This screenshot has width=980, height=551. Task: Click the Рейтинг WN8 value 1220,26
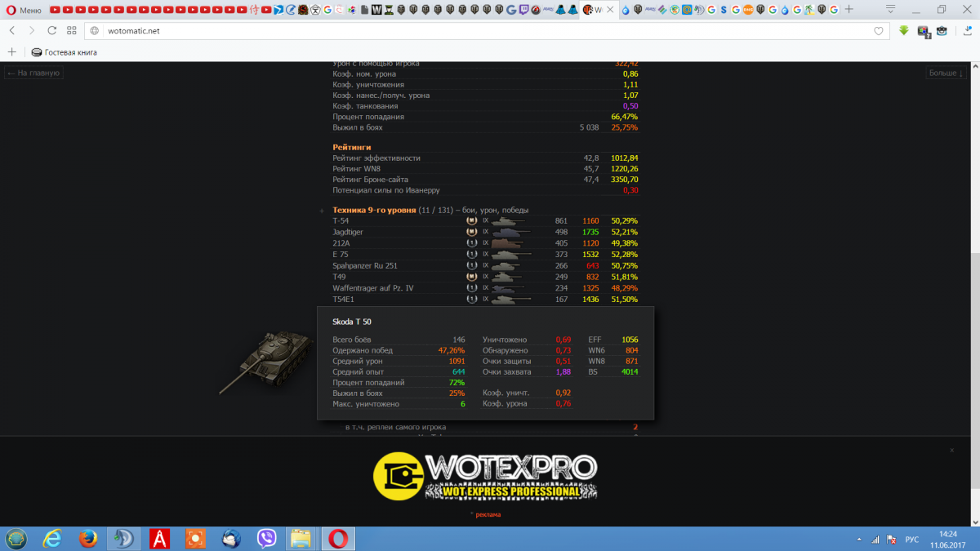625,169
